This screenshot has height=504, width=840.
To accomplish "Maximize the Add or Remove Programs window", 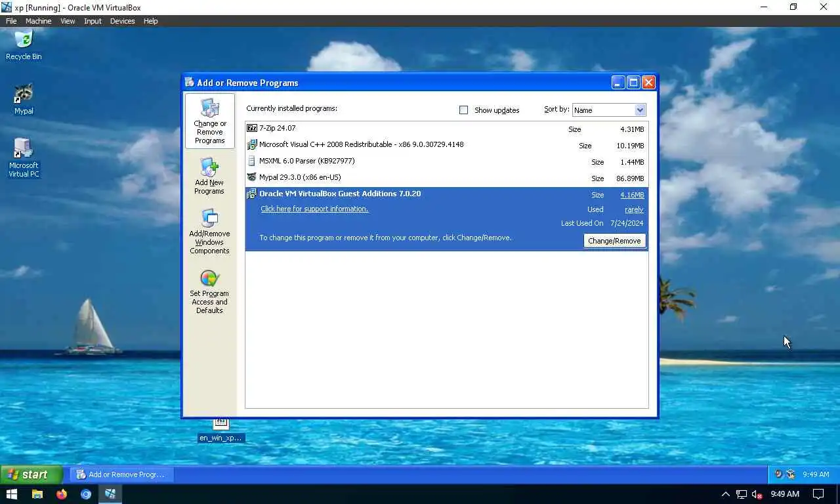I will (633, 82).
